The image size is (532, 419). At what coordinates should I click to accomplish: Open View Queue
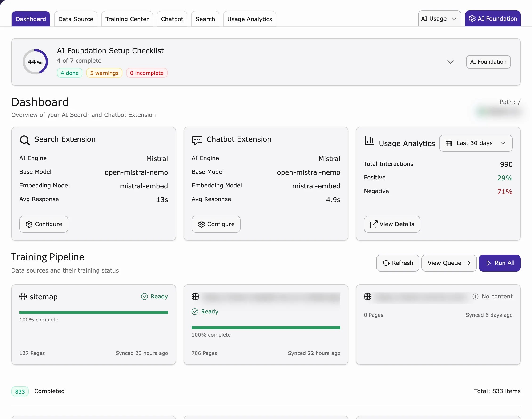pyautogui.click(x=449, y=263)
